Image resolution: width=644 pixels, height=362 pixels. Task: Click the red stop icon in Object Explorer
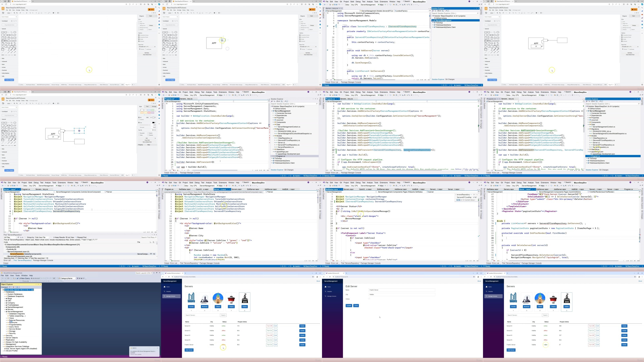coord(13,287)
